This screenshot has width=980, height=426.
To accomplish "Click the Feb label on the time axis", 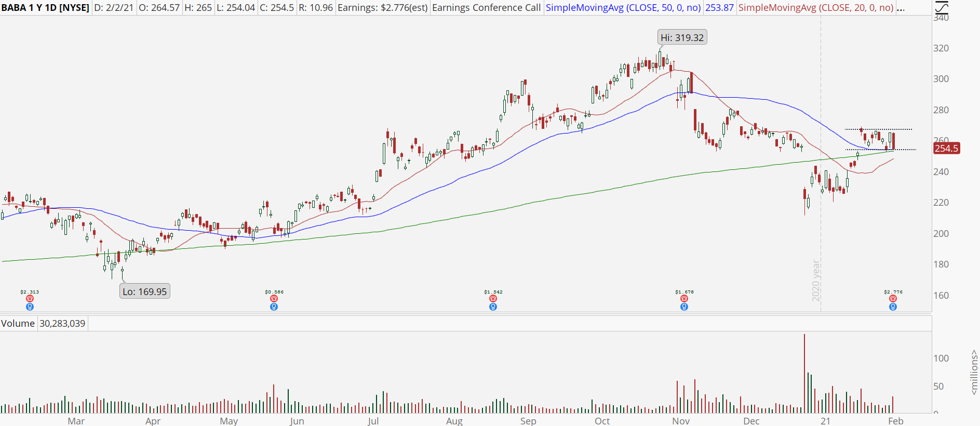I will 896,421.
